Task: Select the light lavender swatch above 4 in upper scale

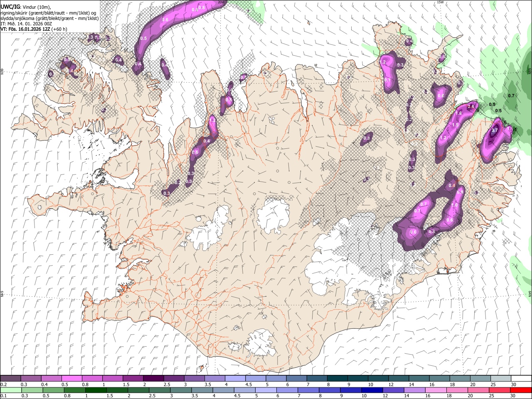Action: click(x=235, y=379)
